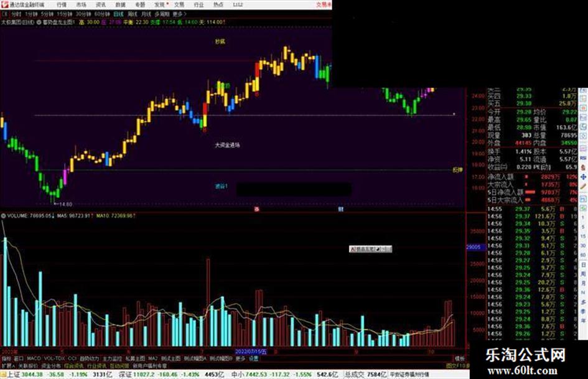Select the 主力监控 indicator tab

[112, 358]
